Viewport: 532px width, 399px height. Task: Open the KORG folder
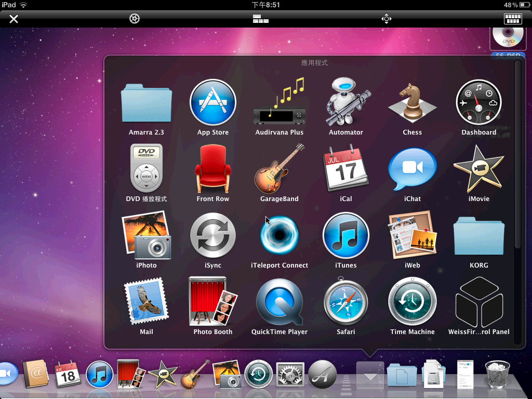click(478, 236)
